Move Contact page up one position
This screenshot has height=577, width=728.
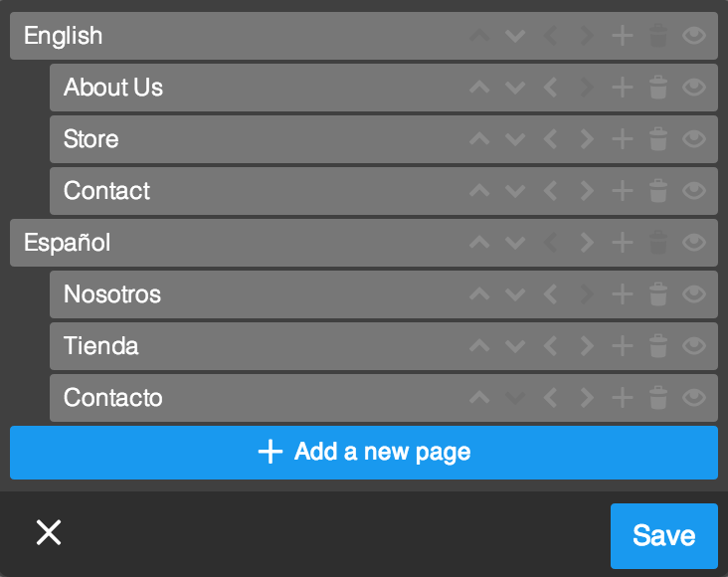click(479, 191)
